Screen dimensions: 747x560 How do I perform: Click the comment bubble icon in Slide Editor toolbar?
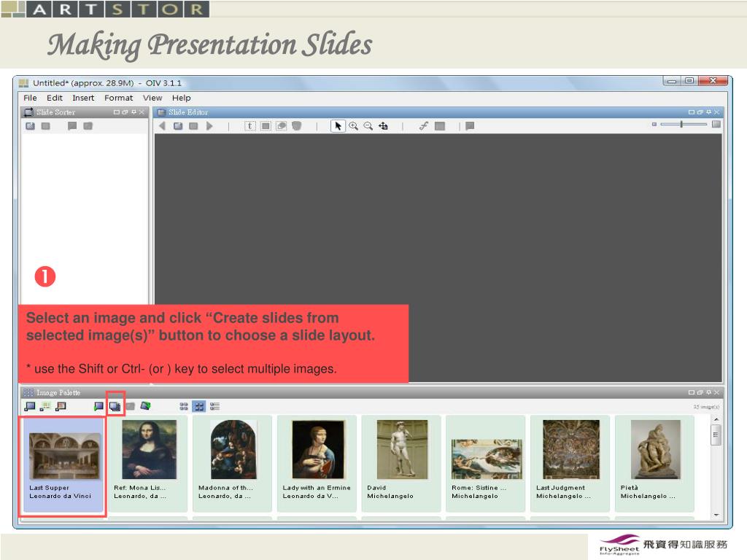click(470, 126)
